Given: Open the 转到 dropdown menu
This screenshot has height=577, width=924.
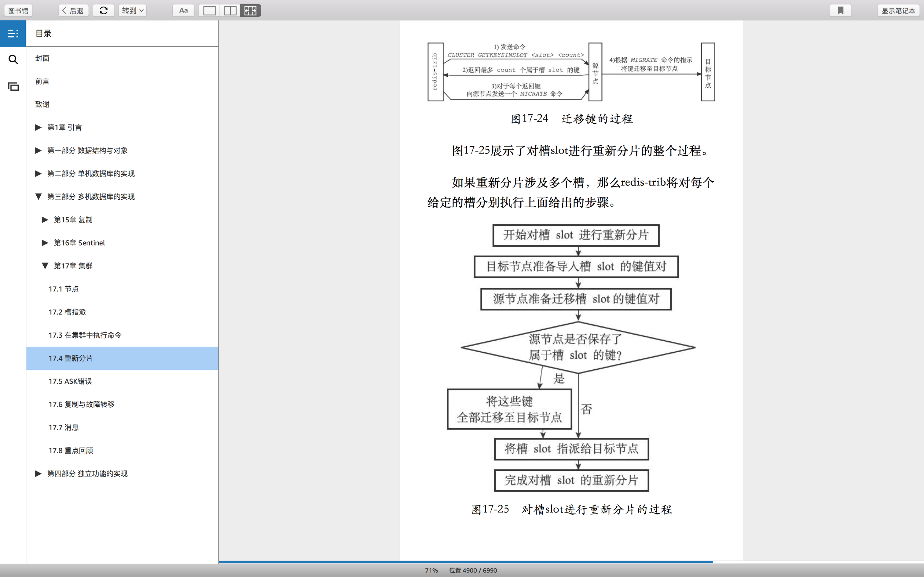Looking at the screenshot, I should tap(133, 10).
